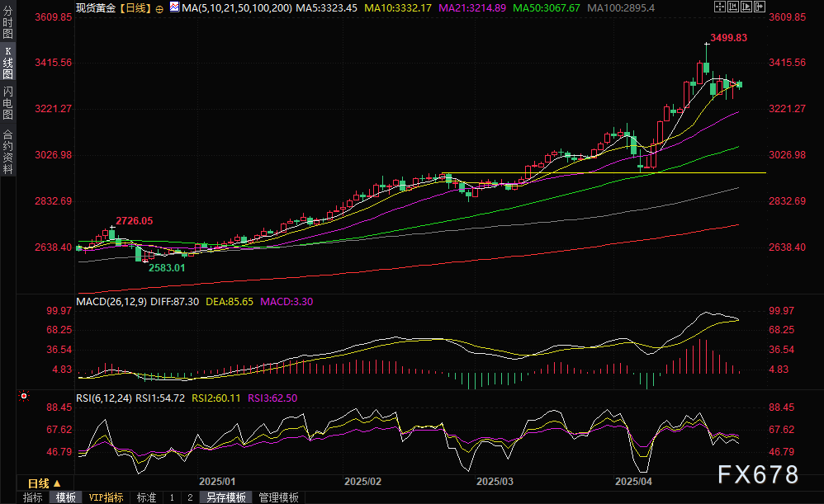Click the 2583.01 low price marker
824x504 pixels.
click(x=167, y=267)
